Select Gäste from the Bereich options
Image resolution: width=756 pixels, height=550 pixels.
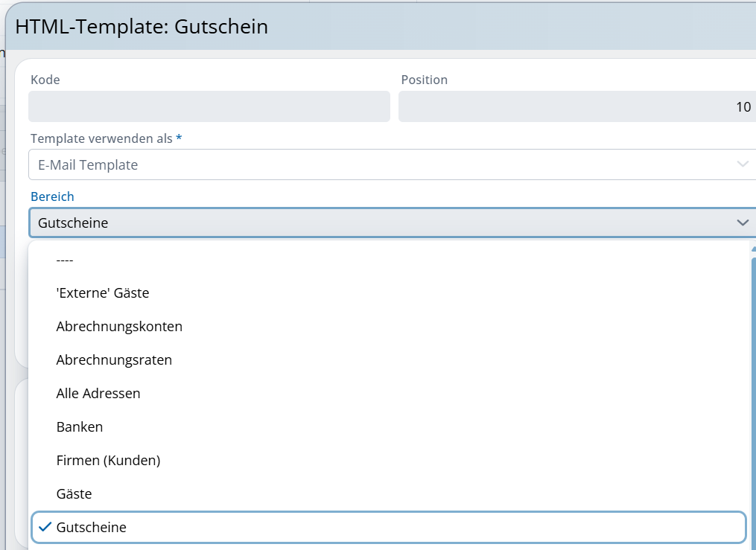(74, 494)
